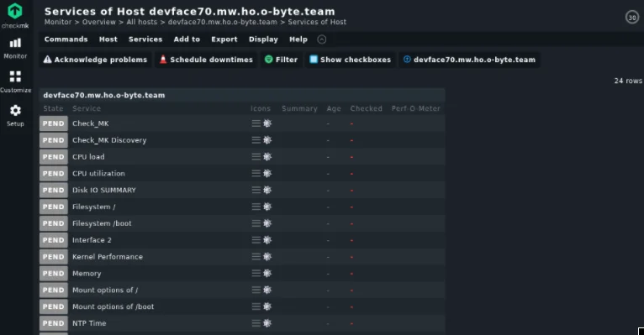The width and height of the screenshot is (644, 335).
Task: Click reschedule icon for CPU utilization
Action: 267,174
